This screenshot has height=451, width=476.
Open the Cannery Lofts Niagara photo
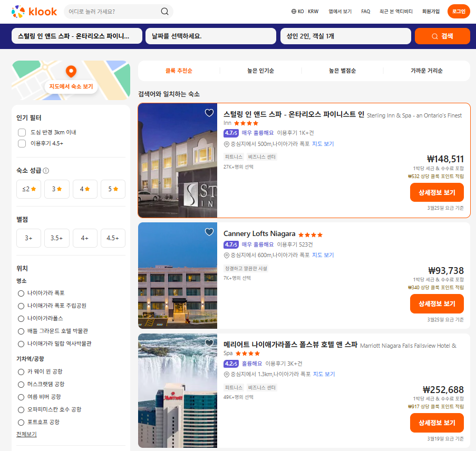point(178,276)
